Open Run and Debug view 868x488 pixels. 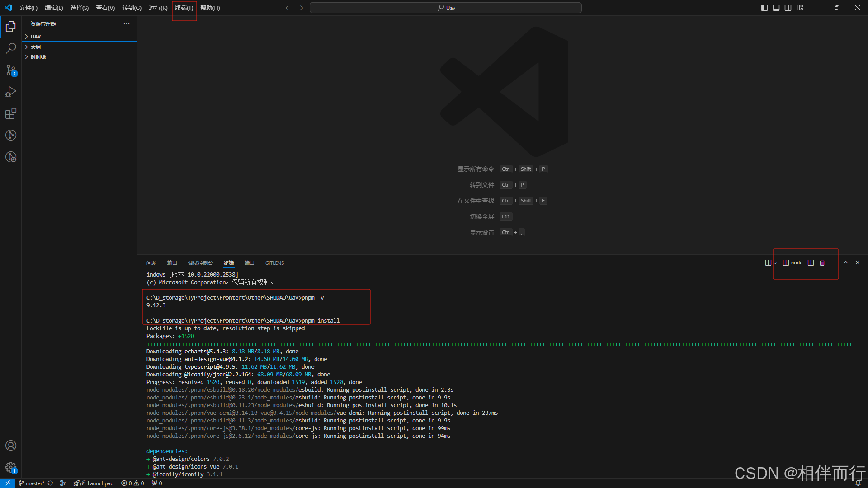point(11,92)
